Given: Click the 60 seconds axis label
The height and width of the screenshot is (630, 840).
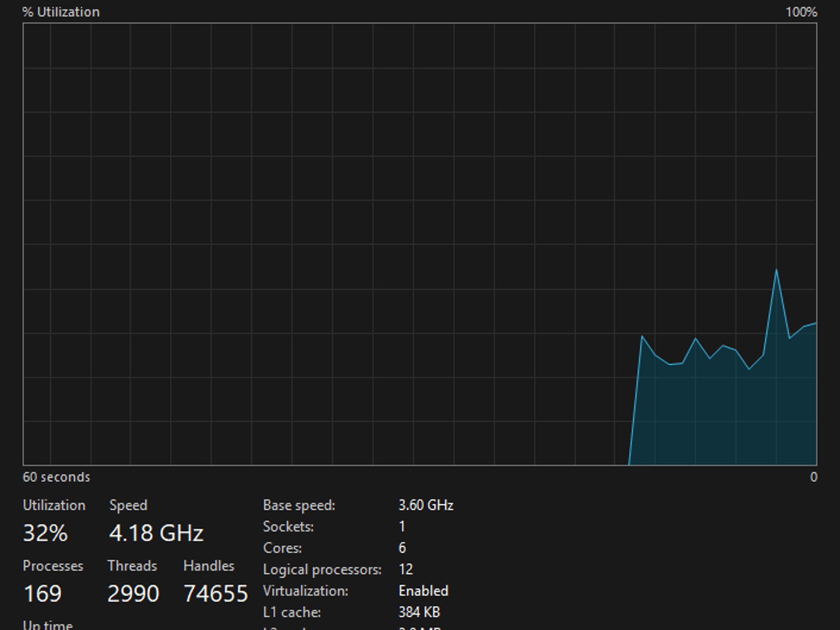Looking at the screenshot, I should click(56, 477).
